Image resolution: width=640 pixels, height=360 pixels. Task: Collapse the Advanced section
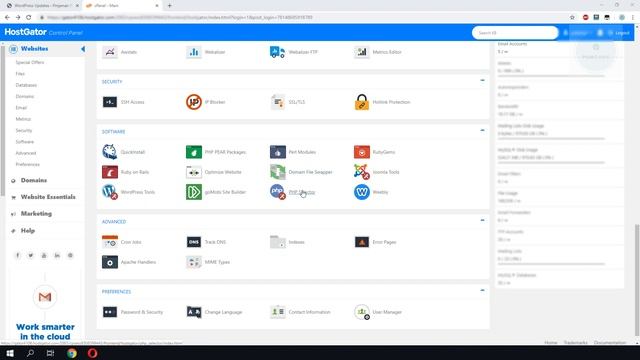(482, 220)
